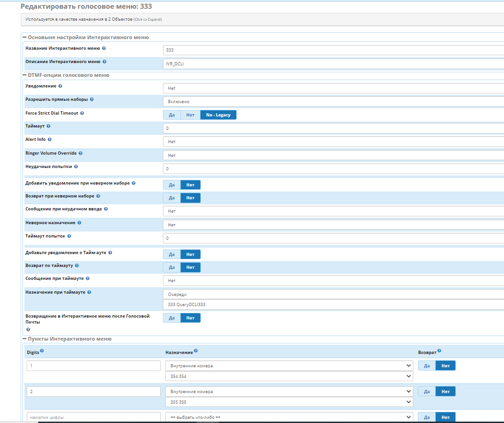The width and height of the screenshot is (504, 423).
Task: Click the Таймаут input field
Action: click(x=333, y=128)
